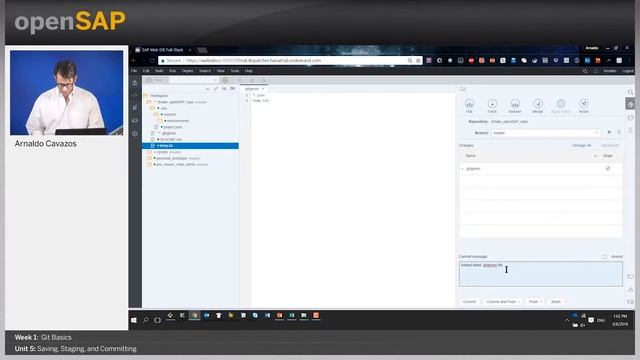Click the Logout link
This screenshot has height=360, width=640.
(x=628, y=71)
